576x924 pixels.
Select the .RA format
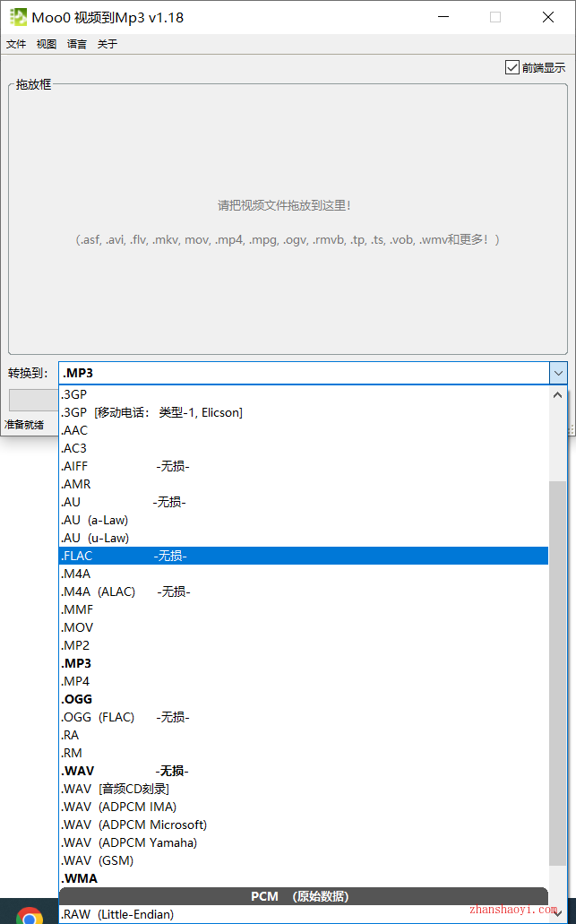304,735
